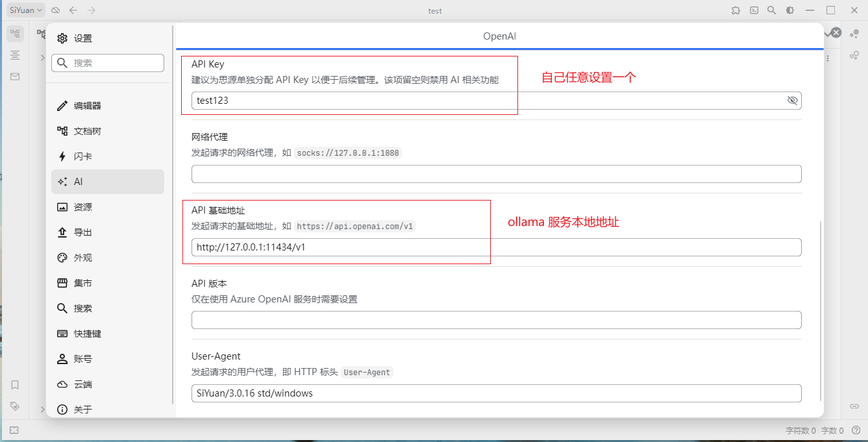Open the command panel icon in title bar
Image resolution: width=868 pixels, height=442 pixels.
(x=754, y=10)
